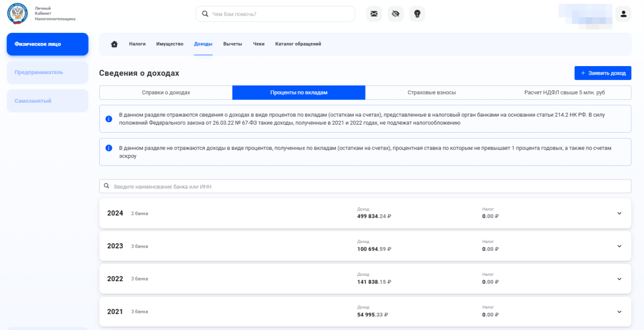
Task: Click the home icon in navigation bar
Action: tap(114, 44)
